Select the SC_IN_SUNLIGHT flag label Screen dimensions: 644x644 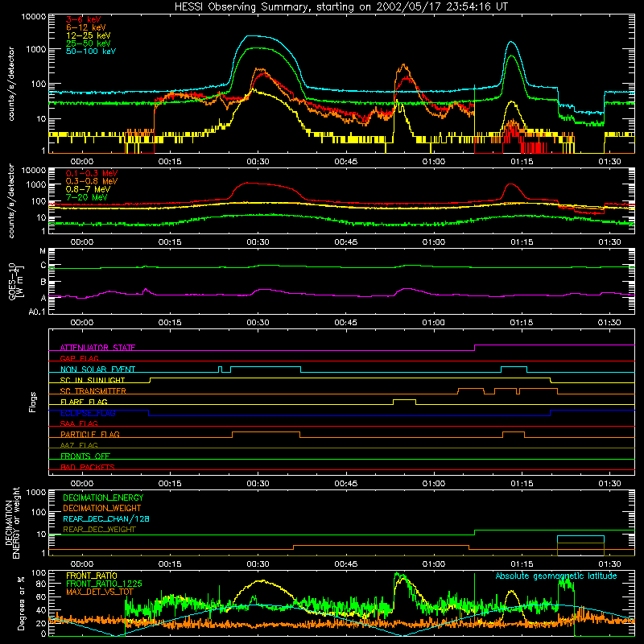point(93,380)
